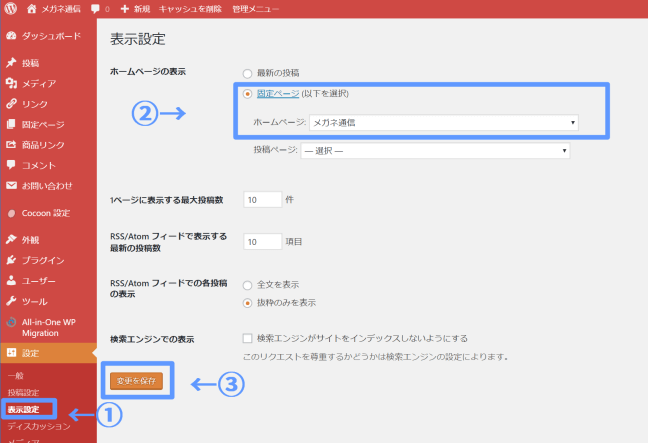Click the home icon beside メガネ通信
The width and height of the screenshot is (648, 443).
coord(31,9)
